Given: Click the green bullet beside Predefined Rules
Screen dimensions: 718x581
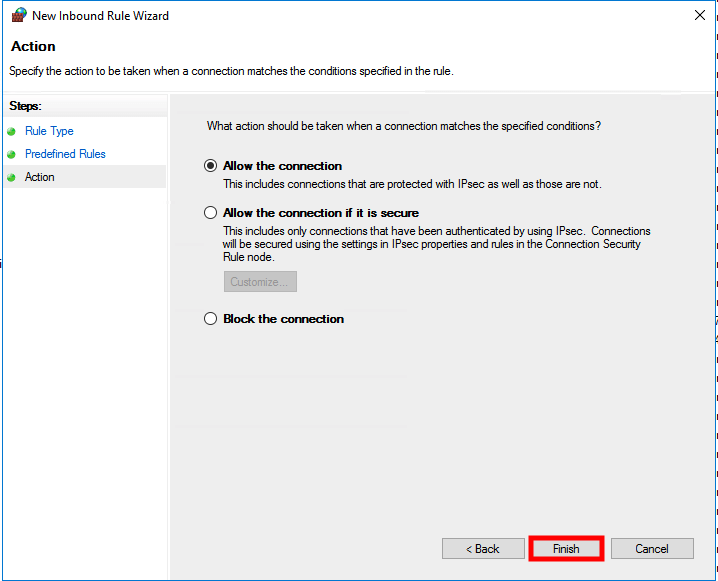Looking at the screenshot, I should click(x=11, y=154).
